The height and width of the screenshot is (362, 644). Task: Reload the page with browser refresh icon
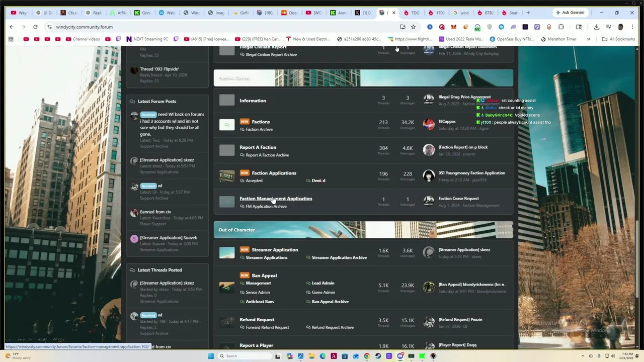coord(35,27)
